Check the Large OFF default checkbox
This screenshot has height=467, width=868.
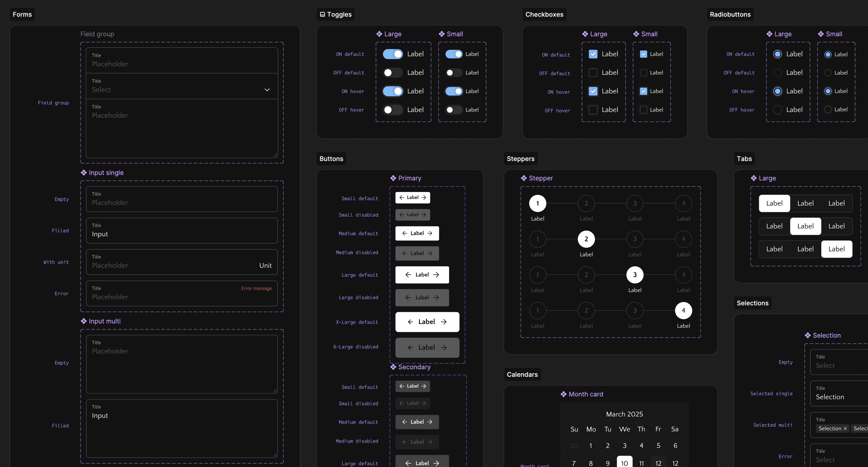click(593, 73)
